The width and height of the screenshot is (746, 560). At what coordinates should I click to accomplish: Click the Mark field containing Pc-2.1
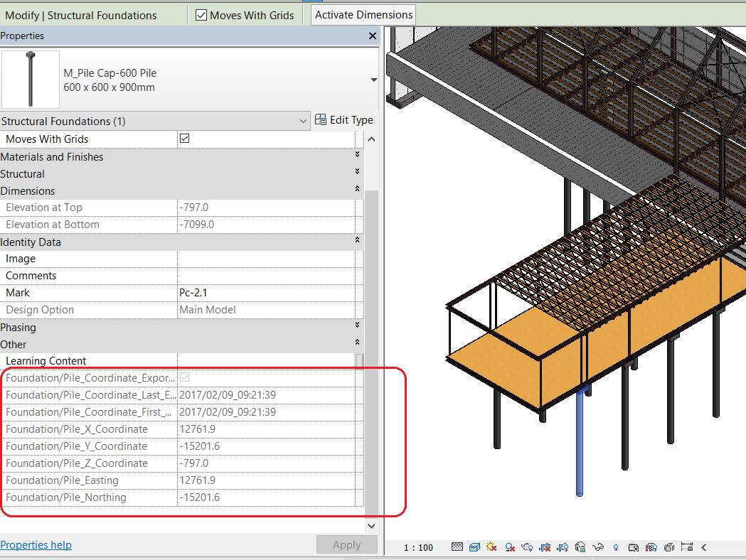click(267, 293)
